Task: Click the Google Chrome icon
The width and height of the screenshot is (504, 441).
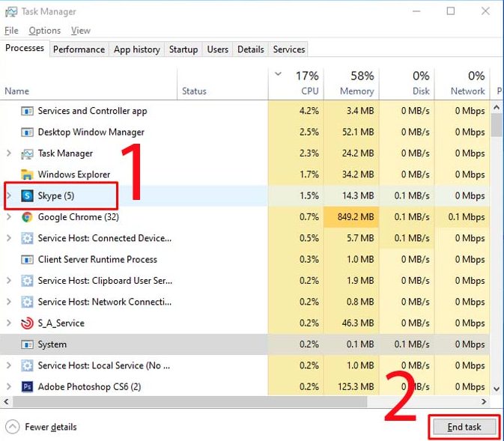Action: pyautogui.click(x=28, y=217)
